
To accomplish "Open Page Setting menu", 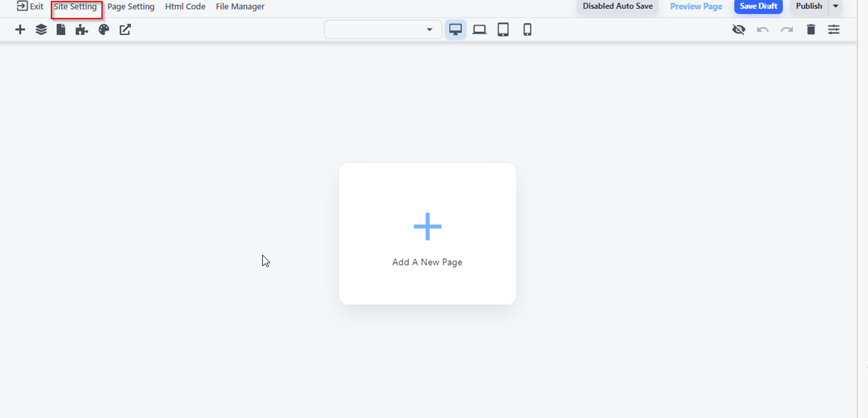I will pos(131,7).
